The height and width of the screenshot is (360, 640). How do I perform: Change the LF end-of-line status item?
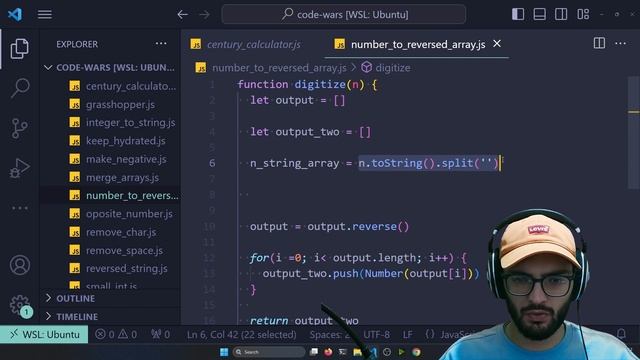[x=407, y=334]
